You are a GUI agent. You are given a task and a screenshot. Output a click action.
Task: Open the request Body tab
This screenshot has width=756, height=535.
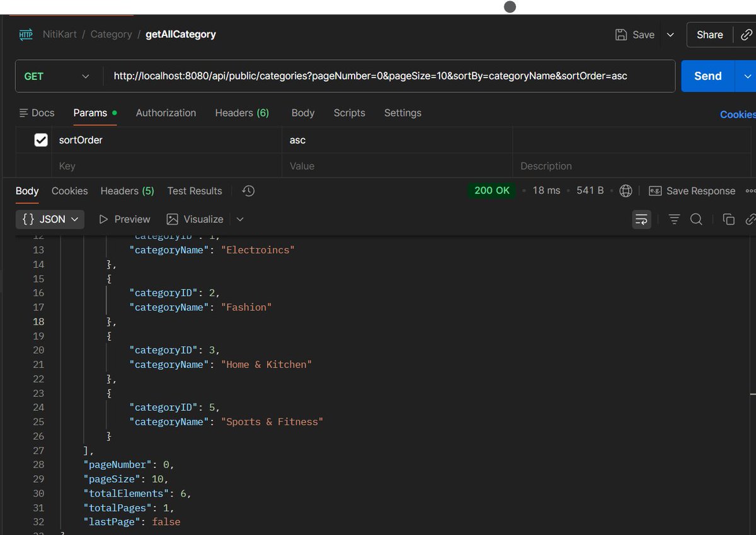click(303, 113)
